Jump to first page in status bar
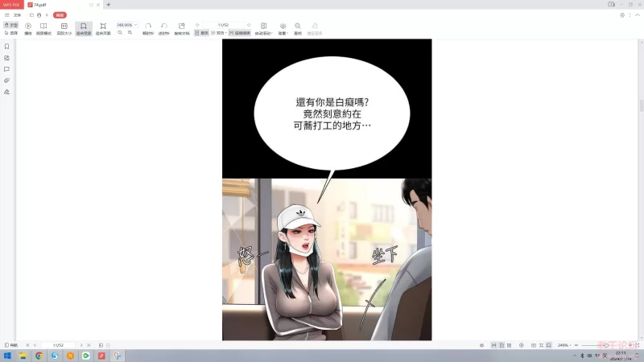Screen dimensions: 644x362 tap(27, 345)
